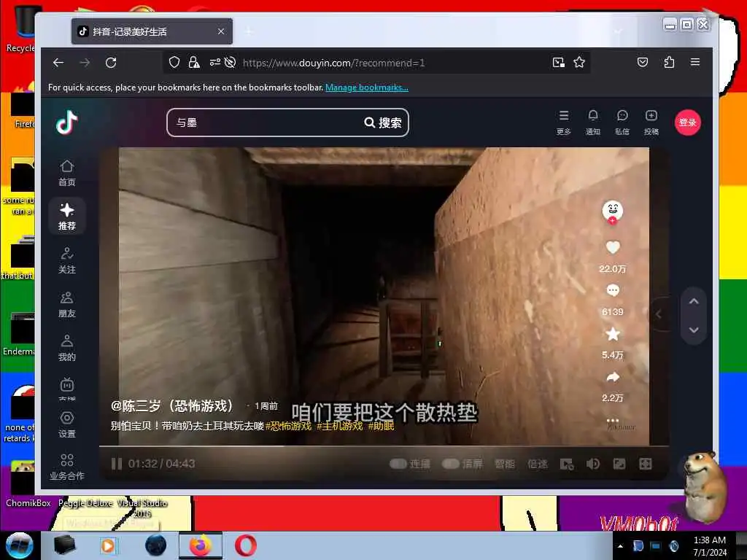This screenshot has width=747, height=560.
Task: Show hidden system tray icons
Action: click(620, 546)
